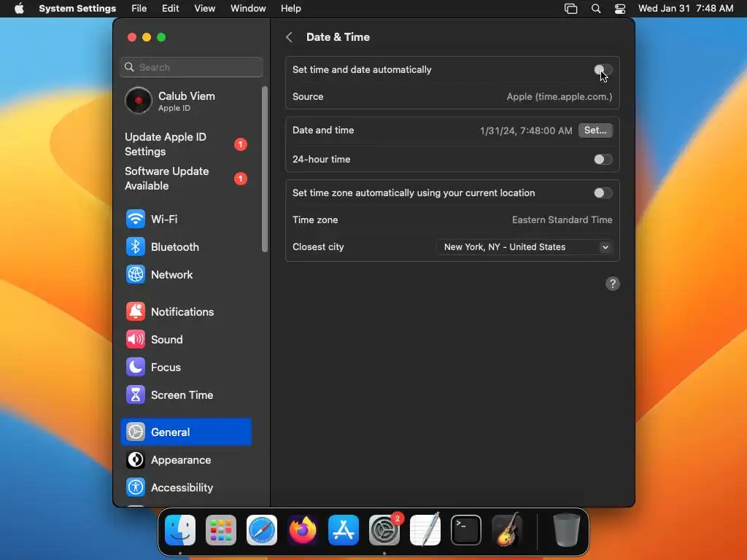
Task: Open Software Update Available notice
Action: (186, 179)
